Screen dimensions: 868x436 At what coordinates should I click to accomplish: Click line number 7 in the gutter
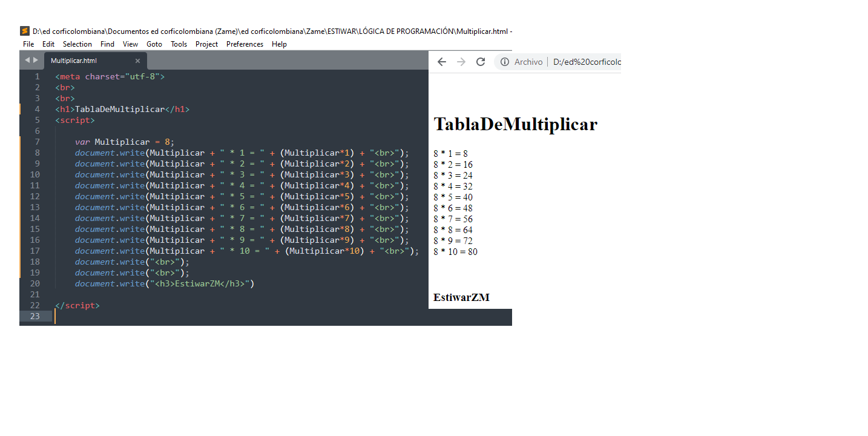[x=38, y=142]
